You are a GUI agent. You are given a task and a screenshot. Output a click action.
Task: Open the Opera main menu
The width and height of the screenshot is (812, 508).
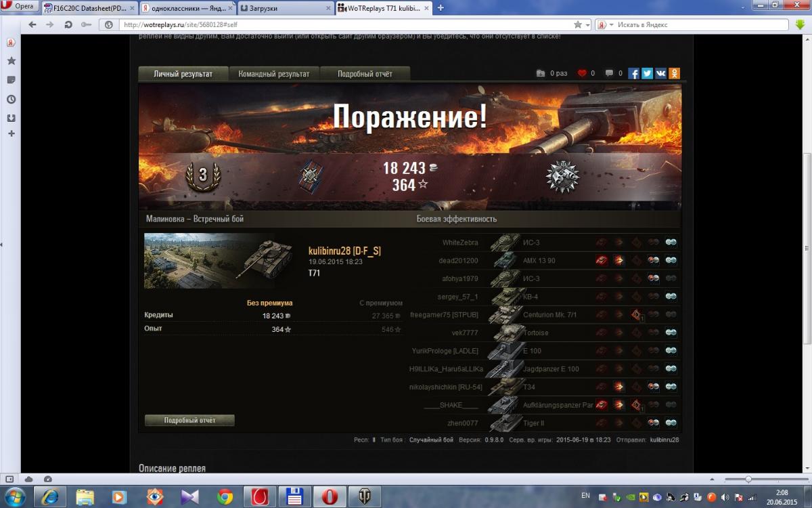point(19,6)
